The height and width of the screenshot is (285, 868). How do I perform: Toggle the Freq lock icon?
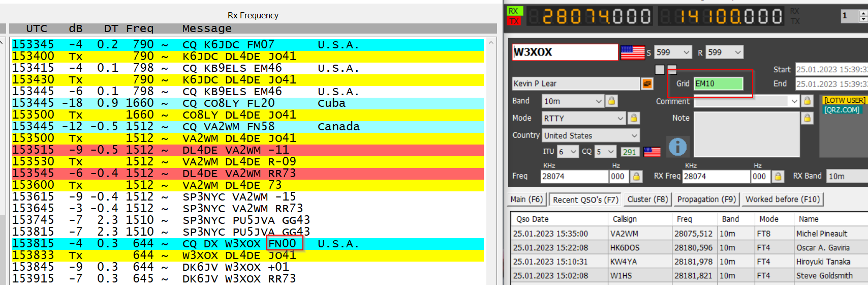click(636, 176)
